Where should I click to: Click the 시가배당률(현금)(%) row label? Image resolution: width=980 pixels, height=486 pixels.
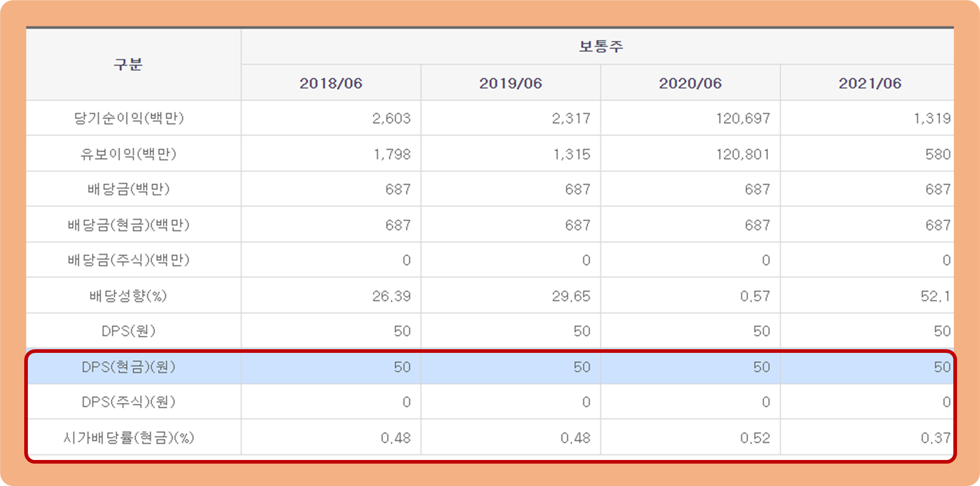click(128, 438)
